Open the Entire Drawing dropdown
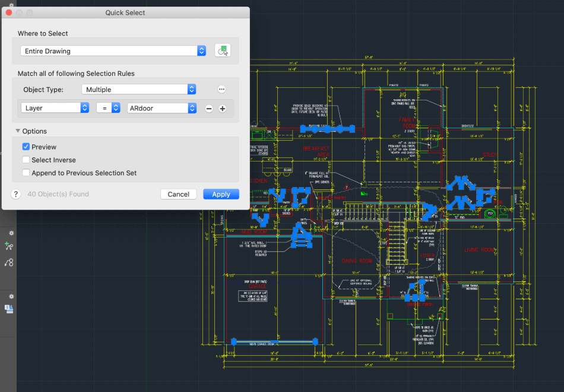Image resolution: width=564 pixels, height=392 pixels. (x=201, y=50)
